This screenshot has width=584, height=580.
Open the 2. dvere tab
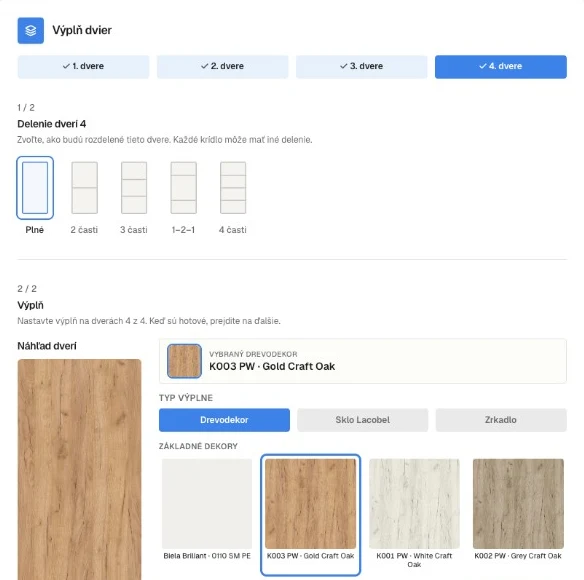pyautogui.click(x=223, y=67)
